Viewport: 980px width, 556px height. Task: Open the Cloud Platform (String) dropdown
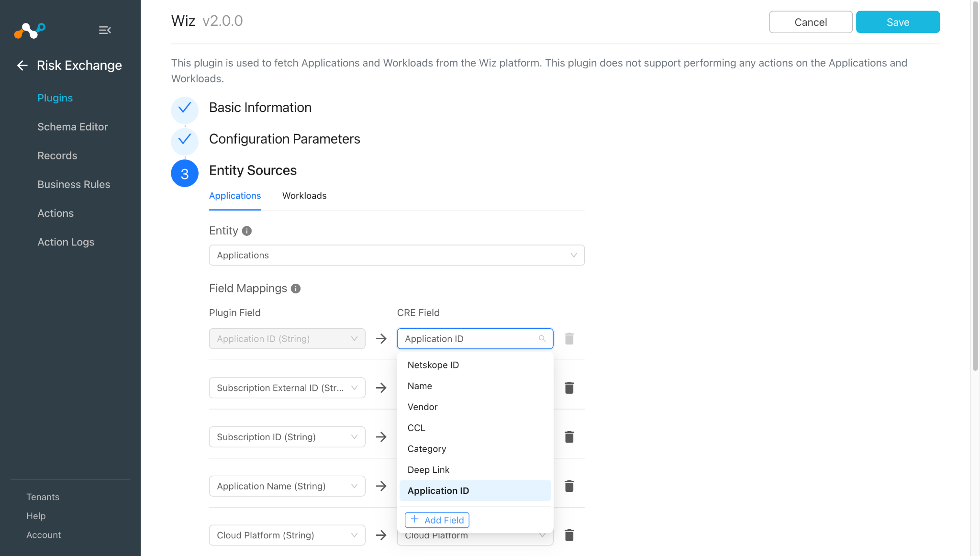tap(287, 535)
